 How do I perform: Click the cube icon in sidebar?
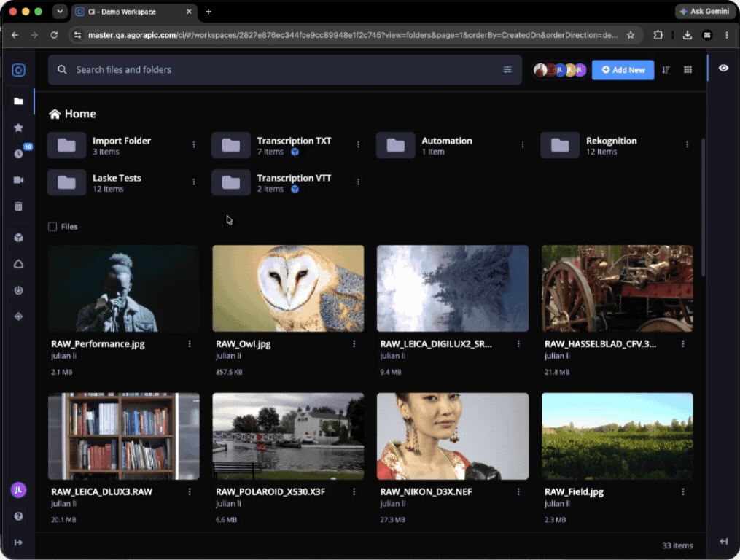[x=18, y=238]
